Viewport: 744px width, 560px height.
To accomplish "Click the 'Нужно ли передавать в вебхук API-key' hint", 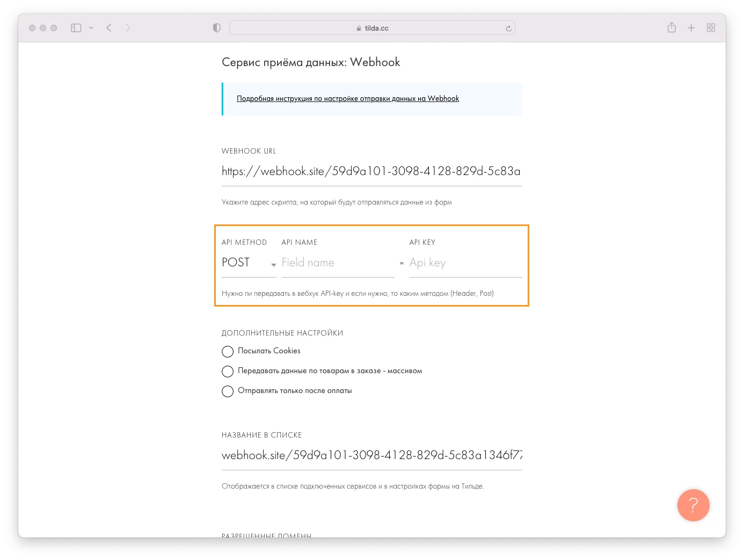I will 358,293.
